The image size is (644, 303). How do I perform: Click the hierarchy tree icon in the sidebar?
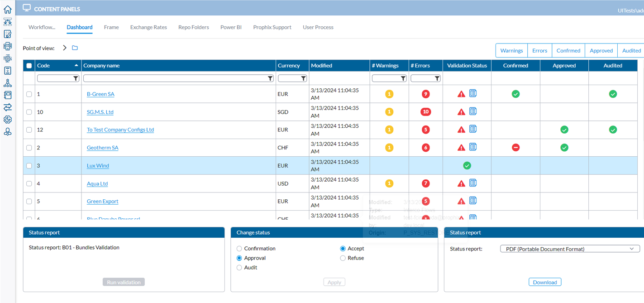pyautogui.click(x=7, y=83)
